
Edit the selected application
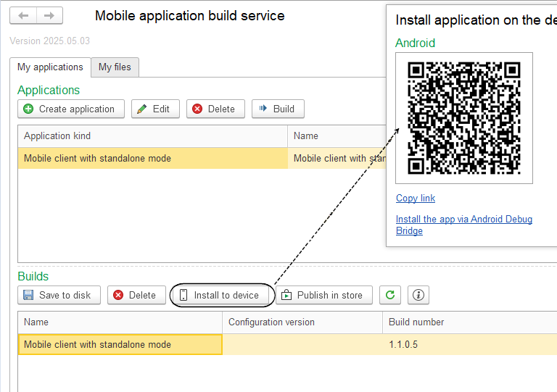tap(152, 109)
